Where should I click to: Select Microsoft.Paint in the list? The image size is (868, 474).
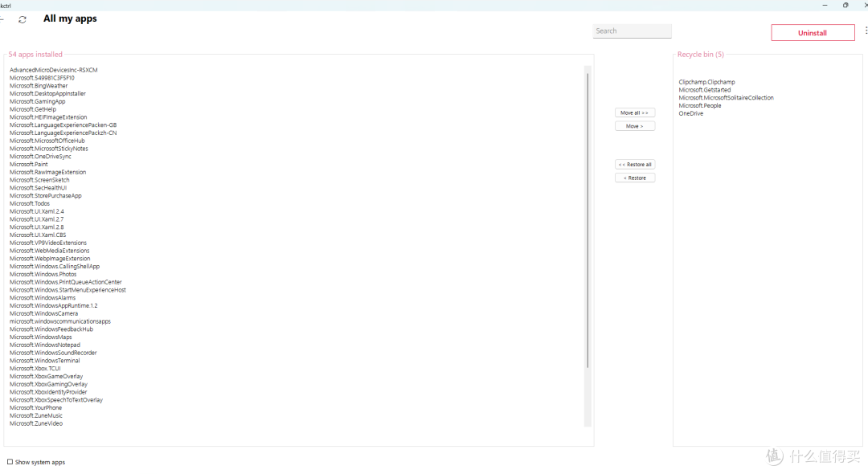[x=29, y=164]
